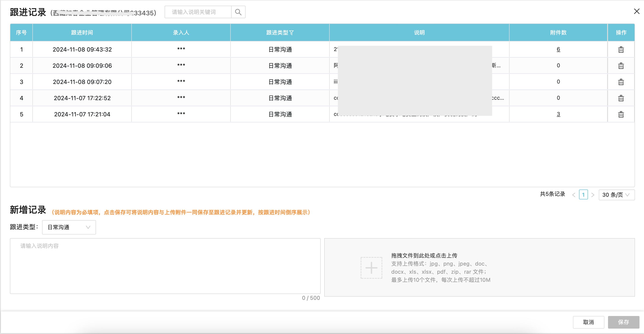
Task: Close the 跟进记录 dialog
Action: (x=637, y=11)
